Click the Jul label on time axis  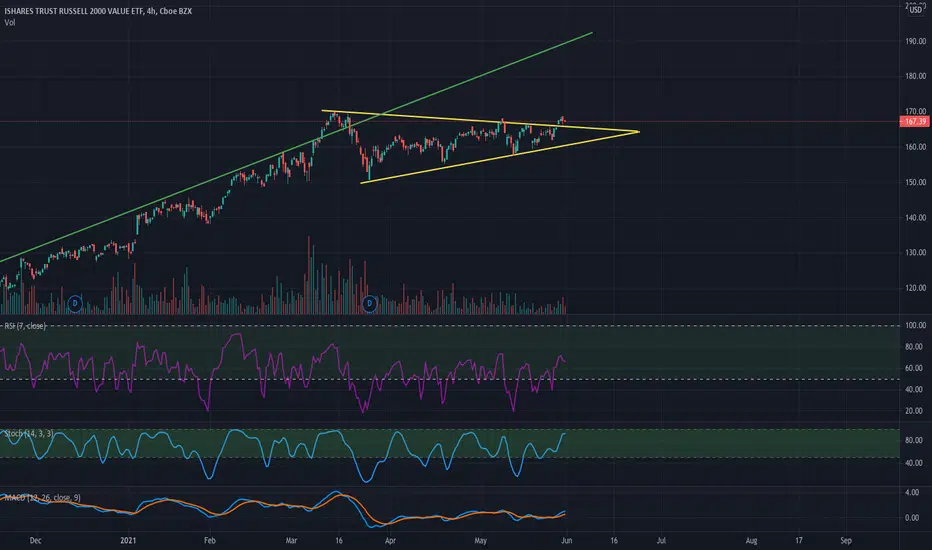point(661,540)
